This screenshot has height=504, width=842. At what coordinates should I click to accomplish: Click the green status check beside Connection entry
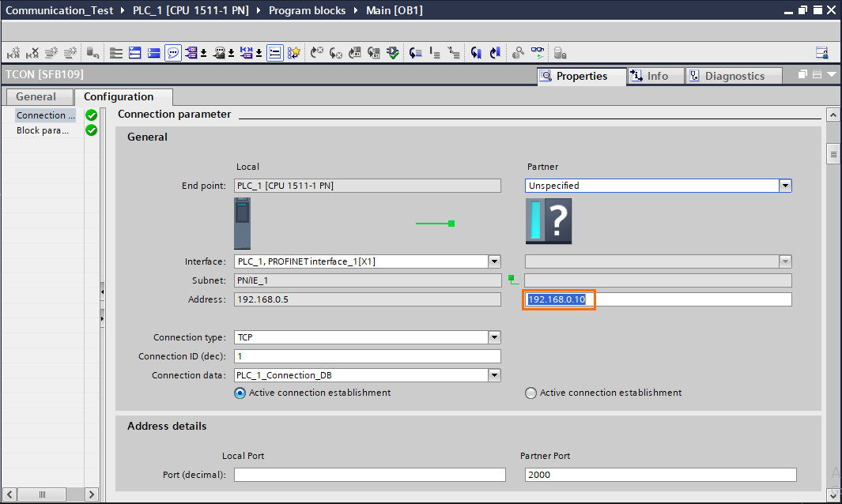(x=92, y=115)
